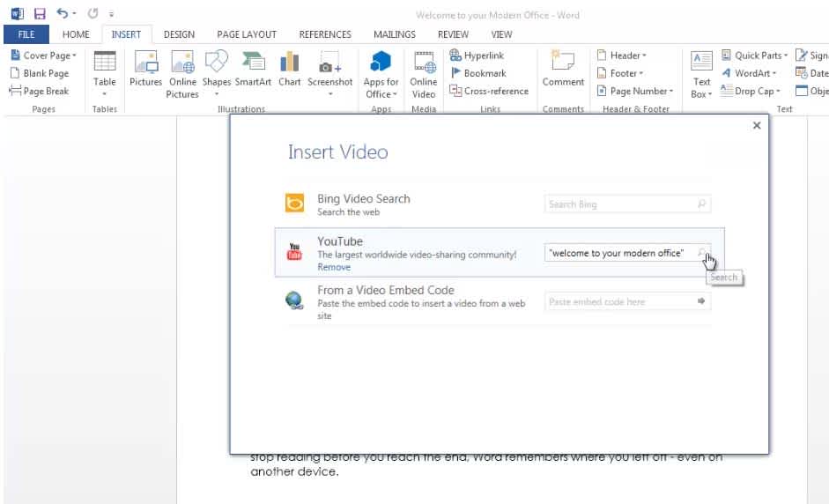Open the Page Number dropdown
Image resolution: width=829 pixels, height=504 pixels.
tap(635, 91)
